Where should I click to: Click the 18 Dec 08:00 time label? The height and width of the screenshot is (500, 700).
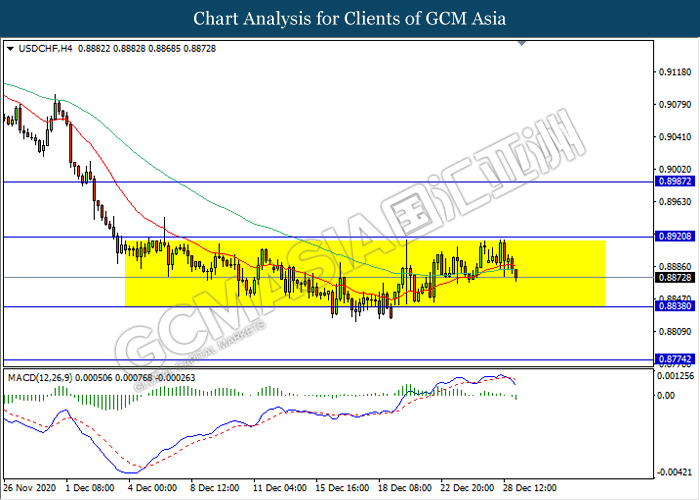[404, 488]
